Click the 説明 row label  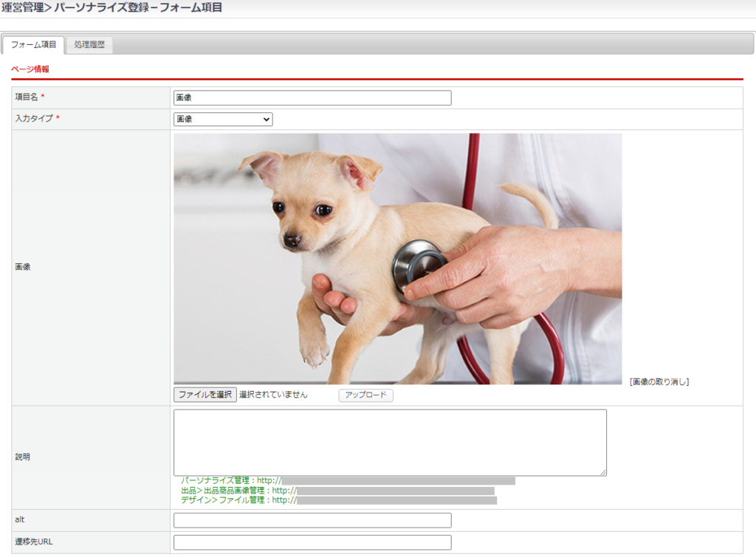[x=23, y=457]
